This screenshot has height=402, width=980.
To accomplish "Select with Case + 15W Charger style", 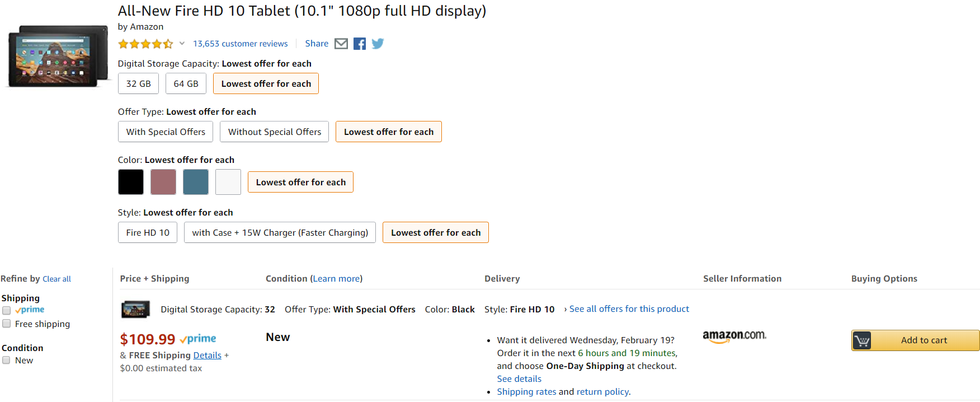I will 280,232.
